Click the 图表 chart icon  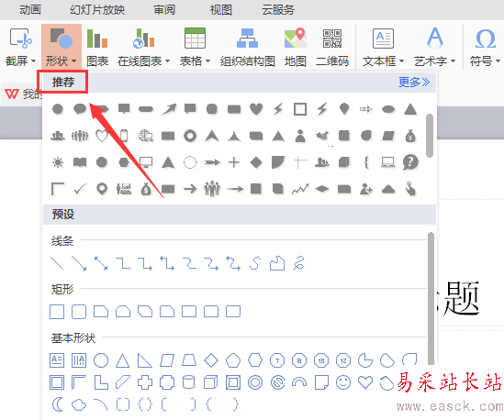pyautogui.click(x=97, y=47)
